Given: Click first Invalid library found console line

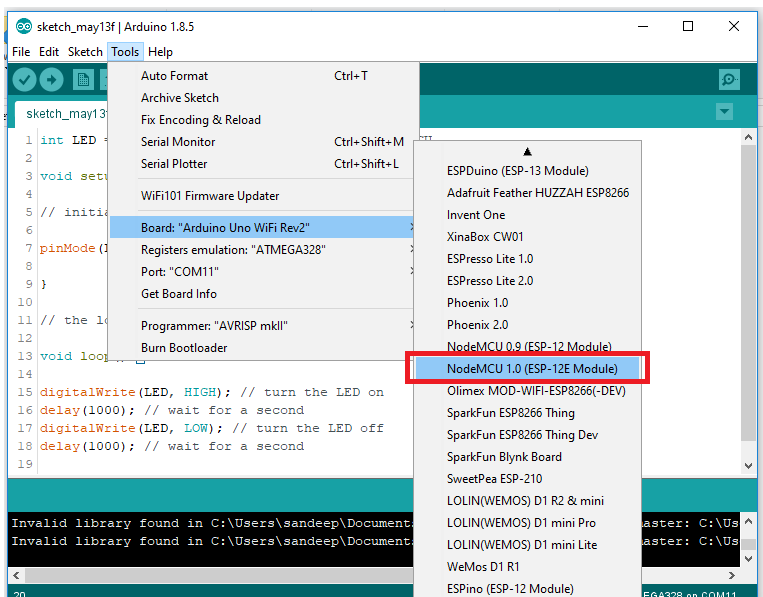Looking at the screenshot, I should click(212, 523).
